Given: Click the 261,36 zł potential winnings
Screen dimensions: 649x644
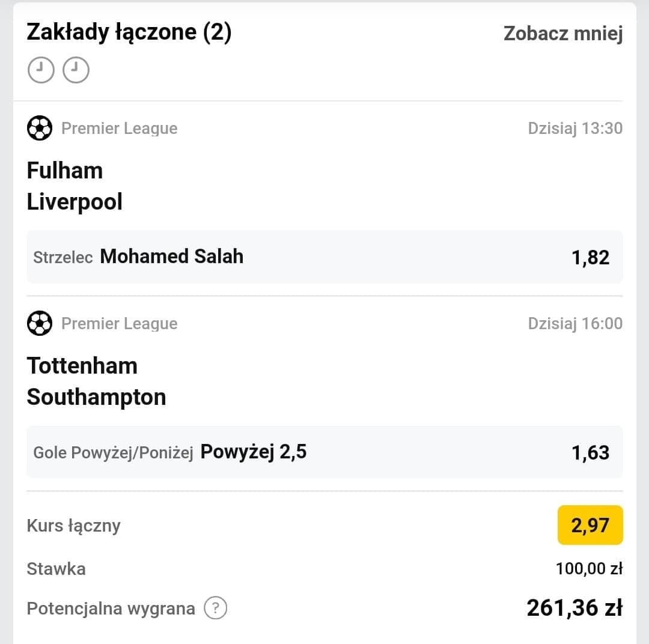Looking at the screenshot, I should point(574,609).
